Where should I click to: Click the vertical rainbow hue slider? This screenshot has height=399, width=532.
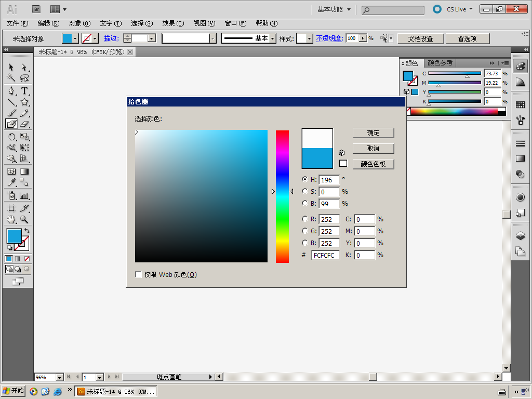(282, 196)
